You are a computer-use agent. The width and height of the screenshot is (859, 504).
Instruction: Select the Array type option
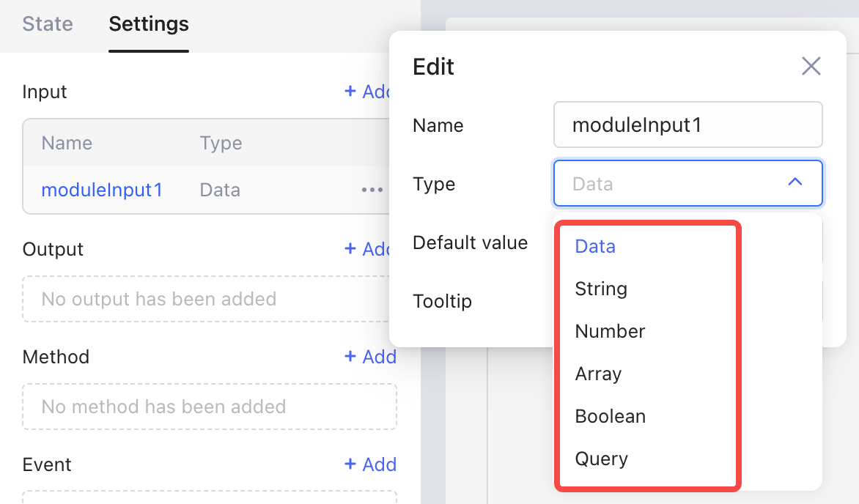598,374
